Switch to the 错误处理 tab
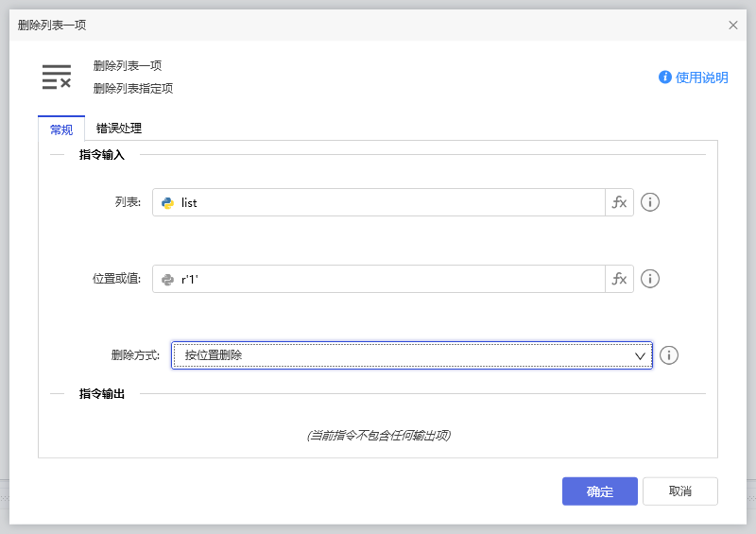The height and width of the screenshot is (534, 756). [119, 129]
